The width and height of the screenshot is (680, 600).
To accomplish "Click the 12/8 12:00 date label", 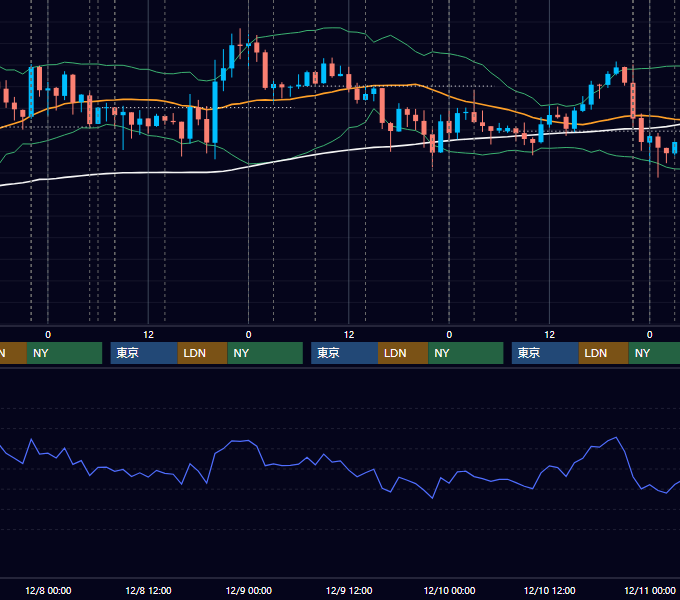I will point(148,590).
